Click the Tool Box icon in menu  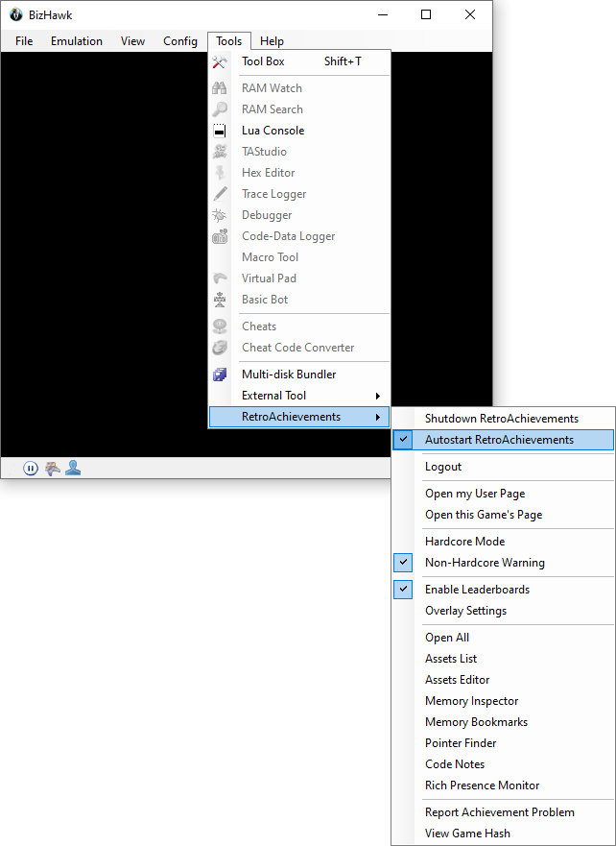click(220, 61)
